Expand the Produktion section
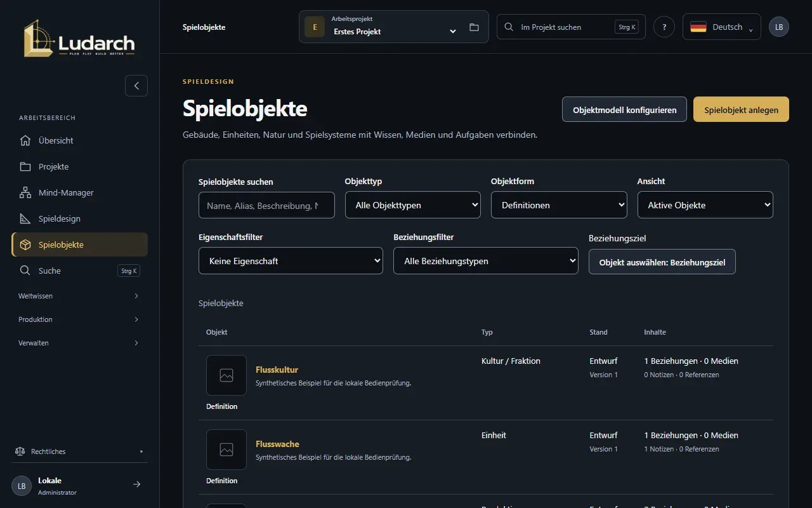 [79, 319]
